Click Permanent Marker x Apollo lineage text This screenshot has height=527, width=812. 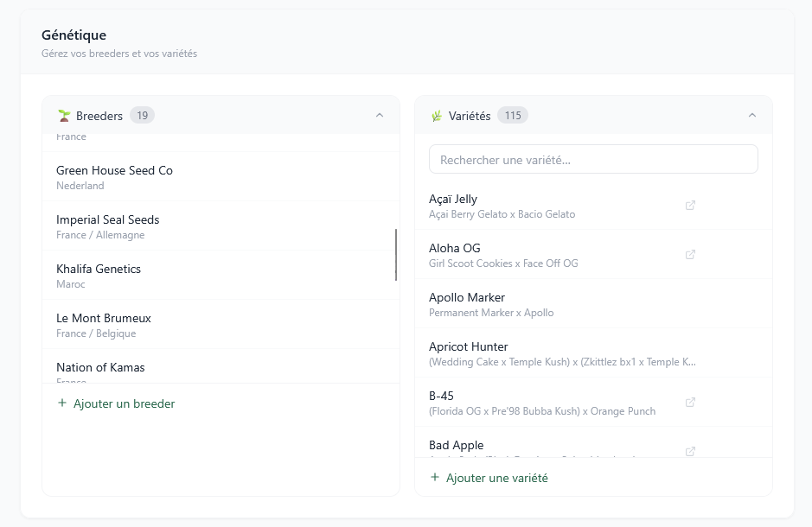point(491,313)
